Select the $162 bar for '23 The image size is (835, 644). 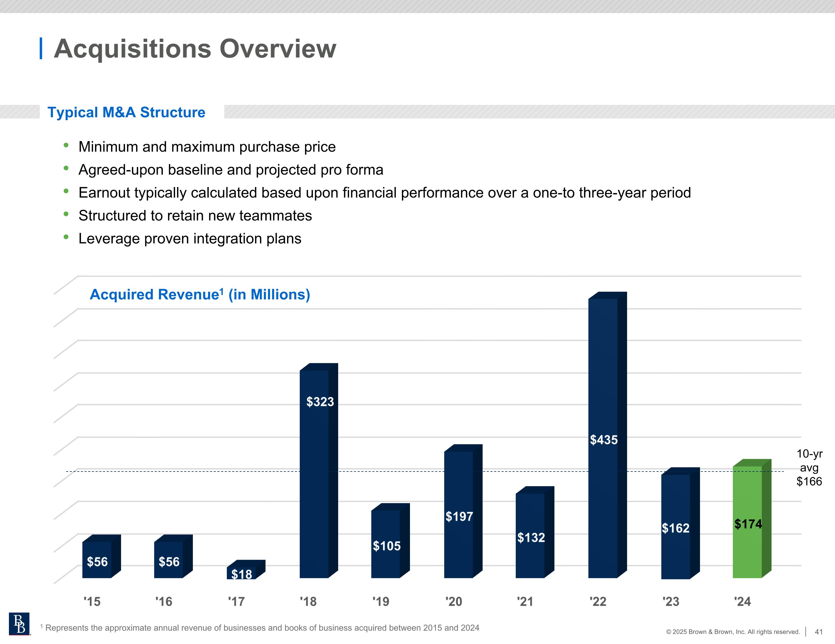click(x=676, y=527)
